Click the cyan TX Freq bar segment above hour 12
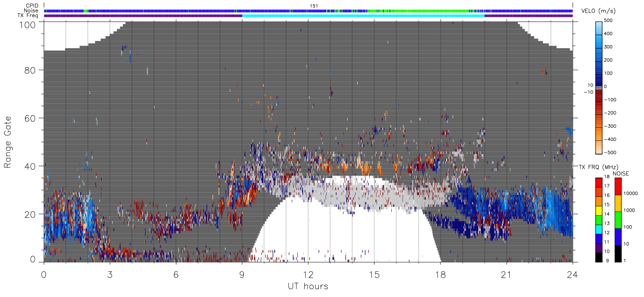This screenshot has width=644, height=297. pos(363,16)
